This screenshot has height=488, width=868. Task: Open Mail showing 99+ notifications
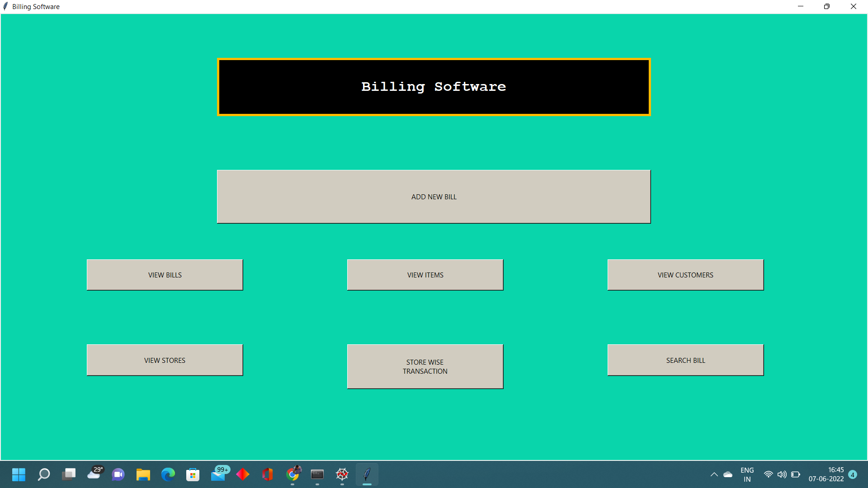(x=219, y=474)
